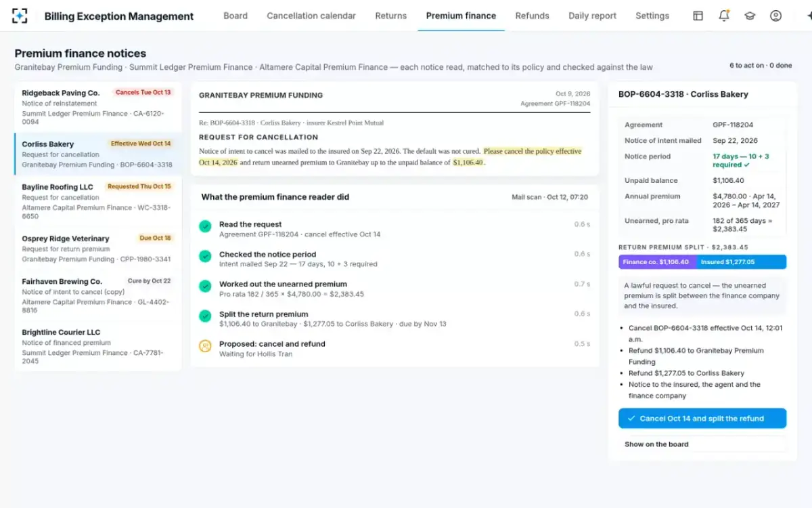Click the pending icon beside 'Proposed: cancel and refund'

[205, 345]
